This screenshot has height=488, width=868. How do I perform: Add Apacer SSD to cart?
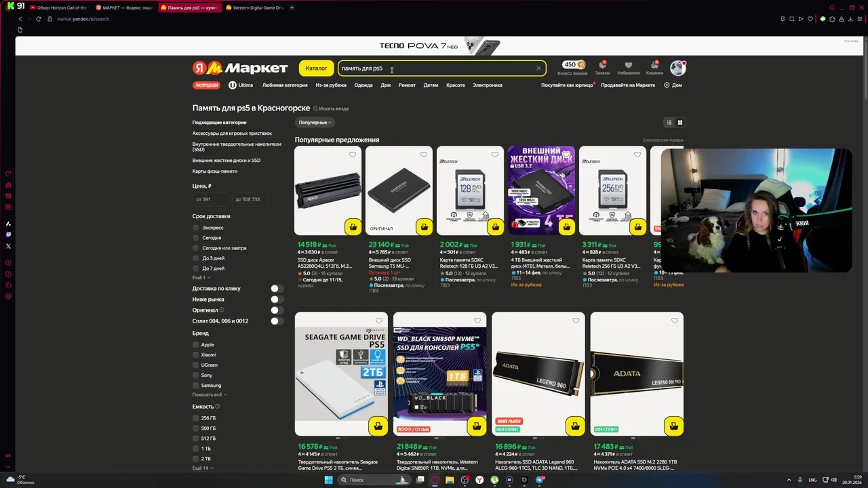[x=353, y=226]
